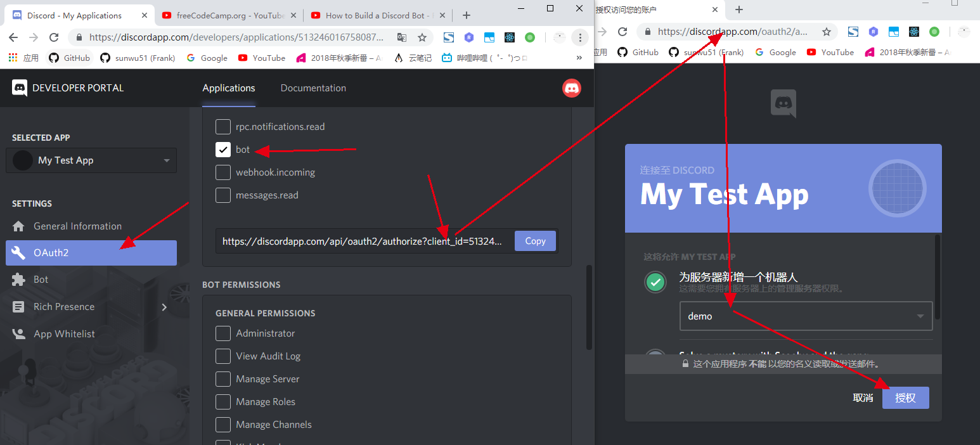Open GitHub bookmark in left window
980x445 pixels.
tap(70, 58)
